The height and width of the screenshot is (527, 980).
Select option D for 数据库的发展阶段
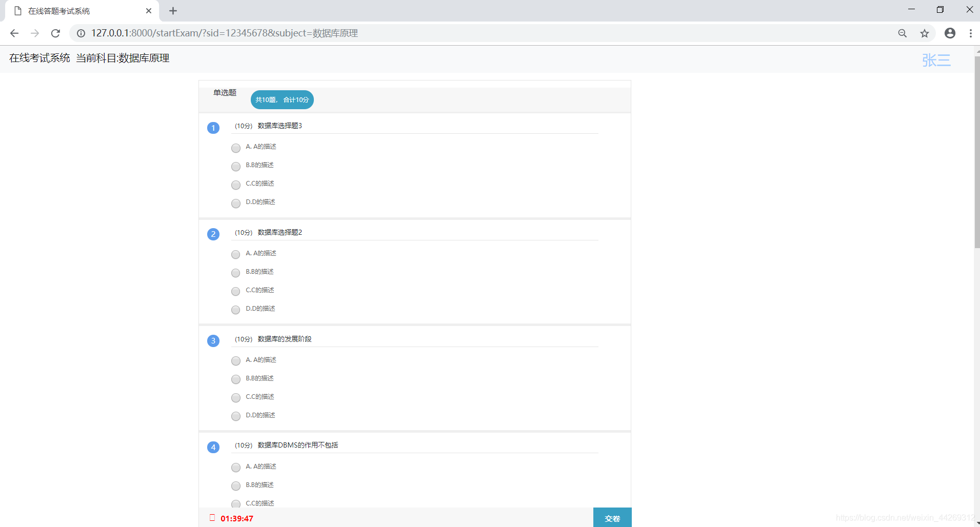[235, 416]
